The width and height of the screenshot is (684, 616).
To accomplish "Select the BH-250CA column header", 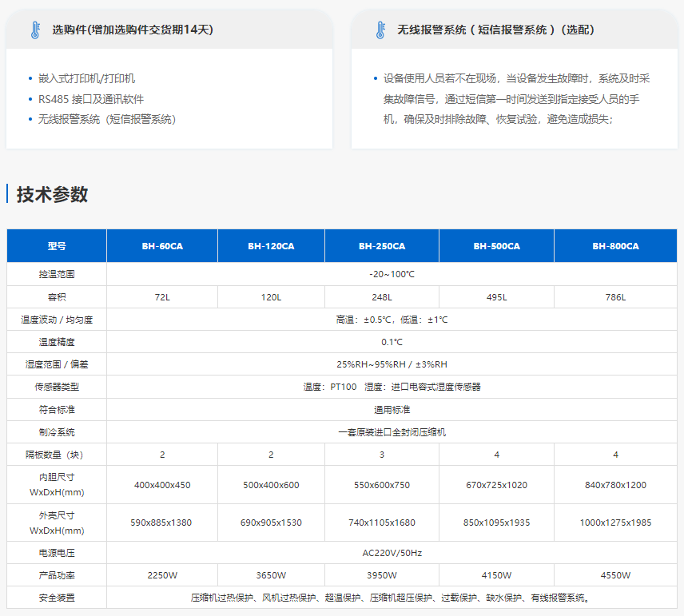I will (x=381, y=246).
